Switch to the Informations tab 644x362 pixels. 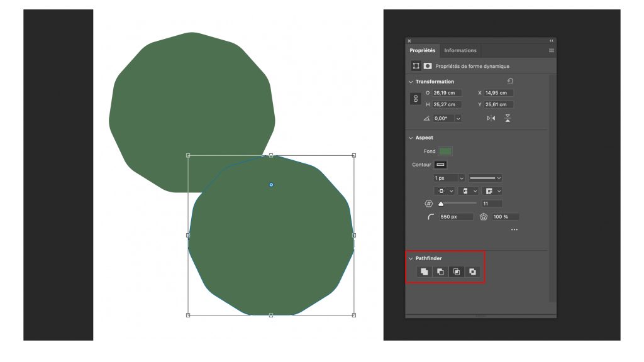coord(460,50)
